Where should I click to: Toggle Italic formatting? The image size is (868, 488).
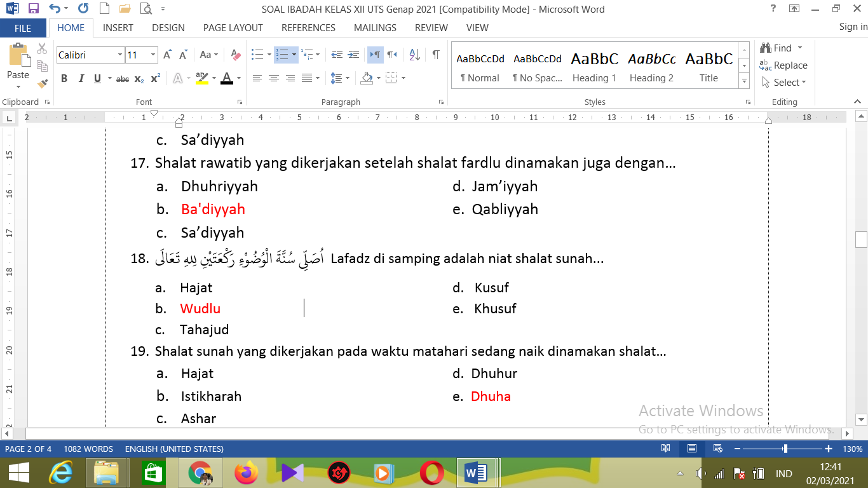[x=81, y=79]
